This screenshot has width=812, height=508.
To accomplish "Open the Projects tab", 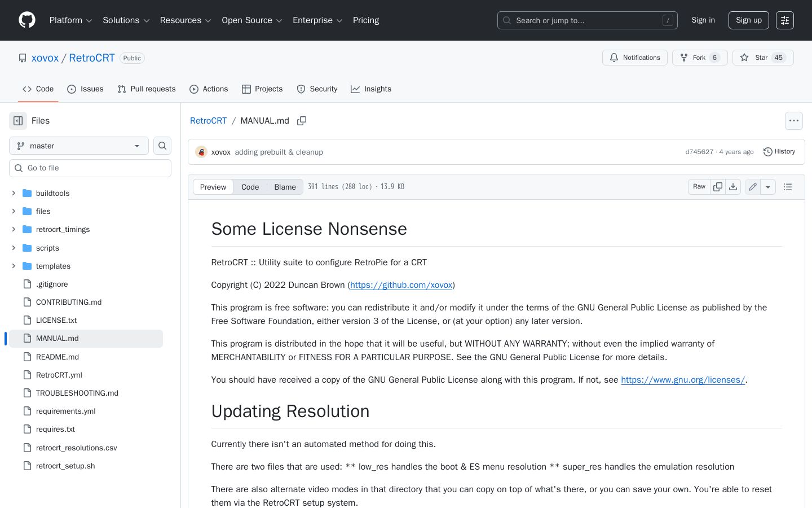I will pyautogui.click(x=262, y=89).
